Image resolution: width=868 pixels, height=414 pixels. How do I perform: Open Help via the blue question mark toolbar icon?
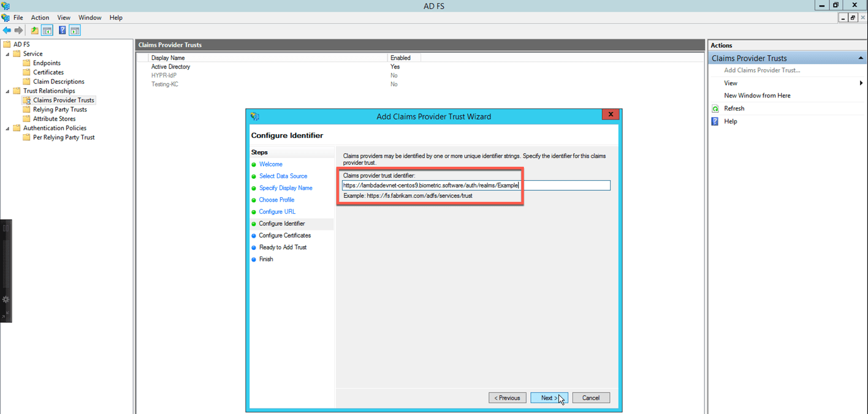[62, 30]
